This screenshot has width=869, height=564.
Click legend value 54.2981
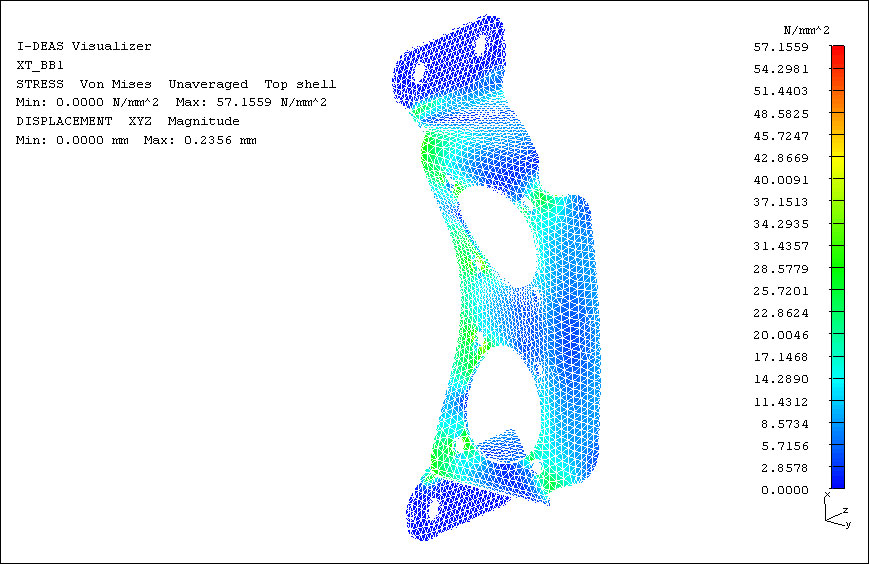781,69
